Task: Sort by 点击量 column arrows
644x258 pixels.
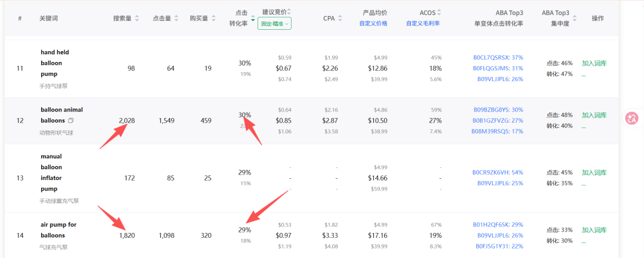Action: click(x=177, y=18)
